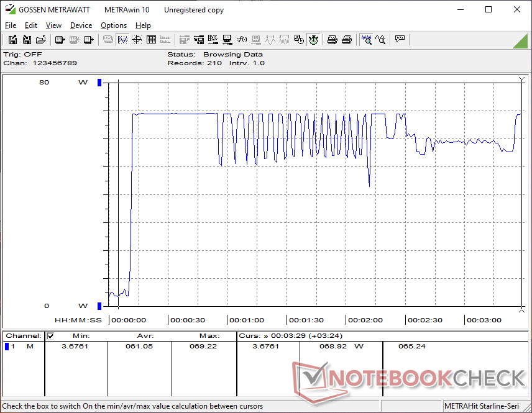
Task: Open the Options menu
Action: pyautogui.click(x=114, y=25)
